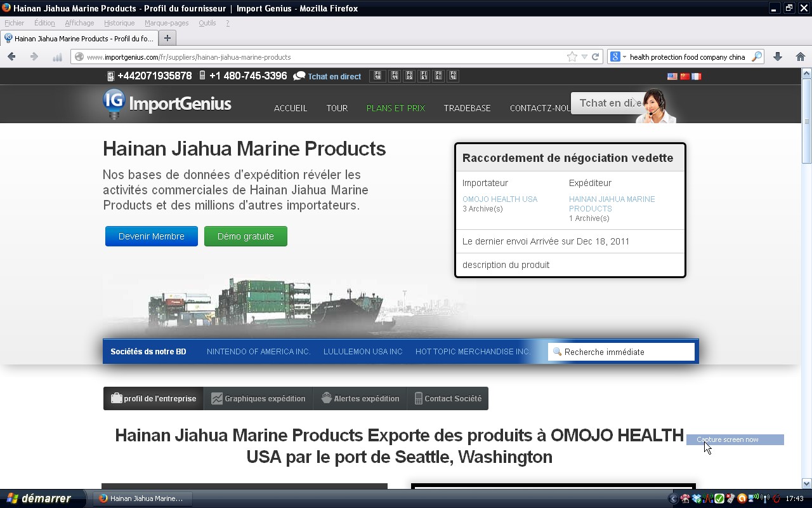Image resolution: width=812 pixels, height=508 pixels.
Task: Click the Google search text field
Action: coord(688,57)
